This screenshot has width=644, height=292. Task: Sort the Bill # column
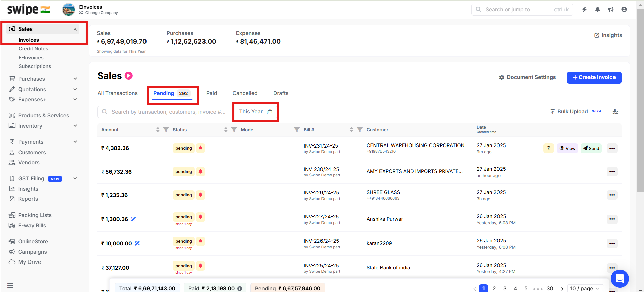click(351, 129)
